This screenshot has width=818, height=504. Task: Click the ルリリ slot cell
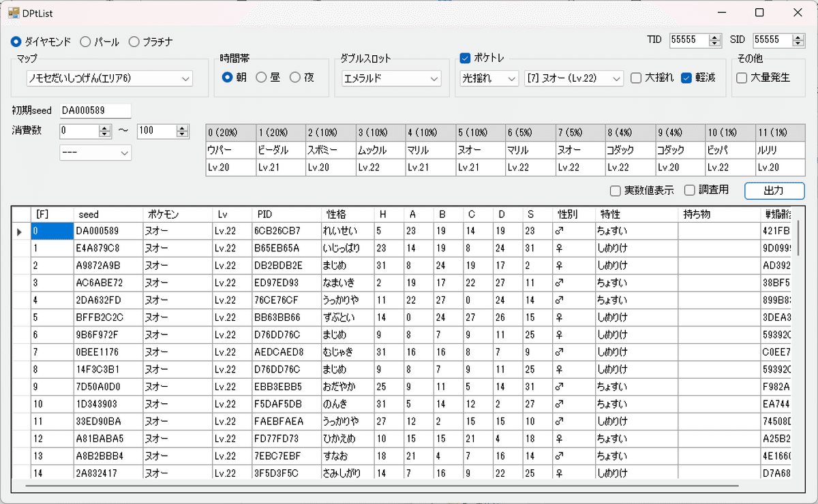(780, 150)
